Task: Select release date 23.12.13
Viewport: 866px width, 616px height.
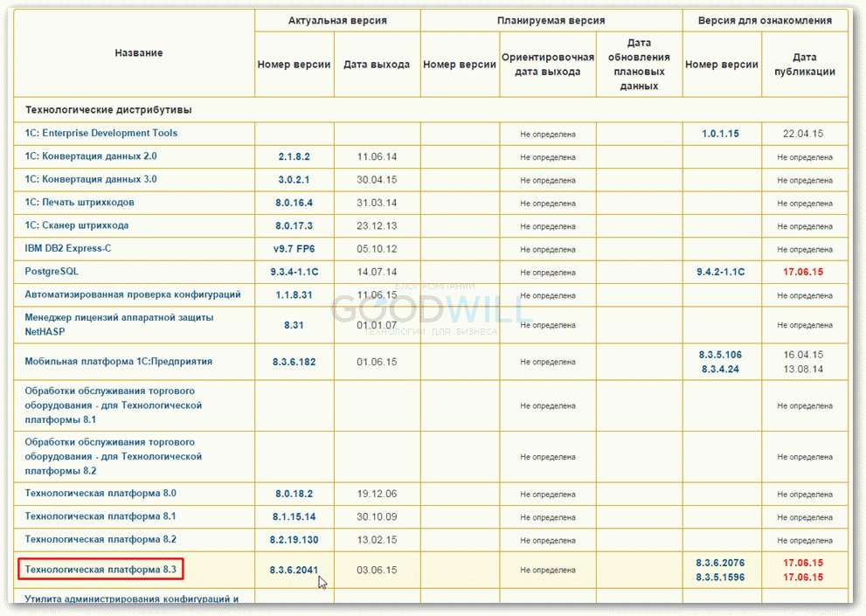Action: click(377, 226)
